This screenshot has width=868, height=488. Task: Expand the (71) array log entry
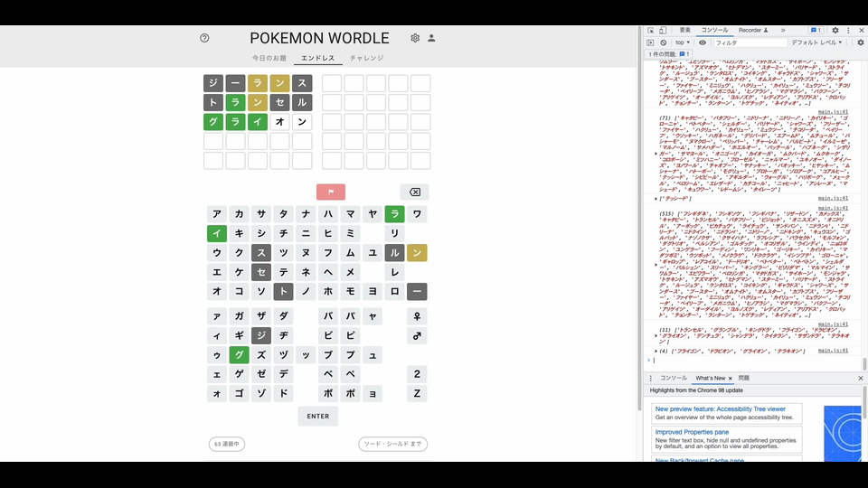[x=656, y=154]
